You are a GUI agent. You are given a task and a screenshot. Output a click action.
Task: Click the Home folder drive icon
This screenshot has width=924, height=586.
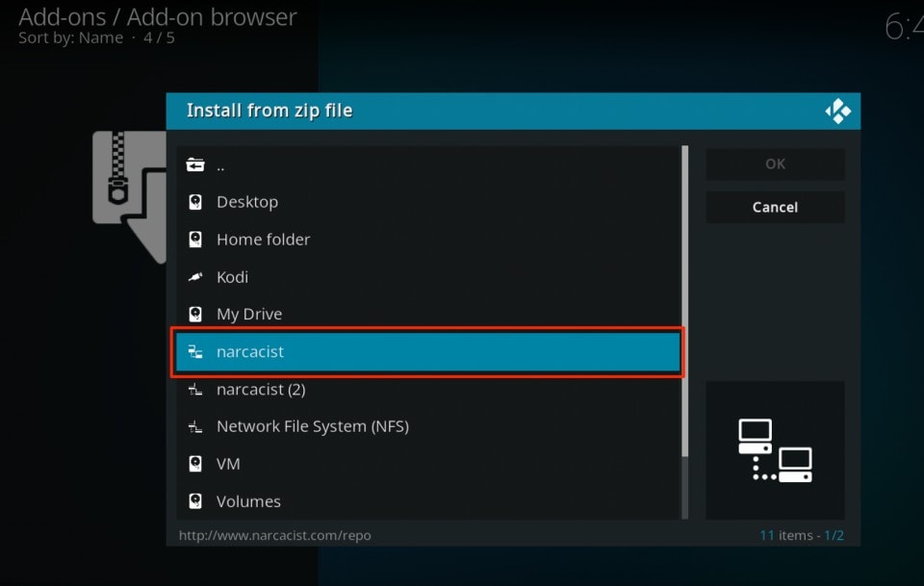[x=195, y=239]
